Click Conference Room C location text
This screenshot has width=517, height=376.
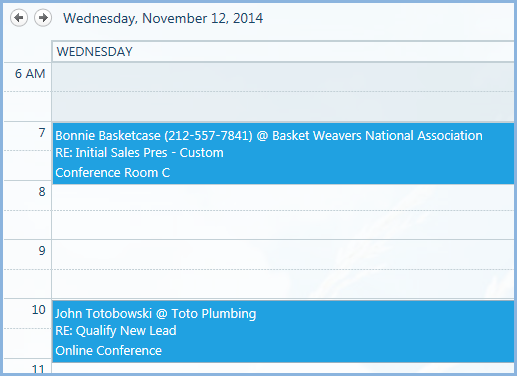113,173
